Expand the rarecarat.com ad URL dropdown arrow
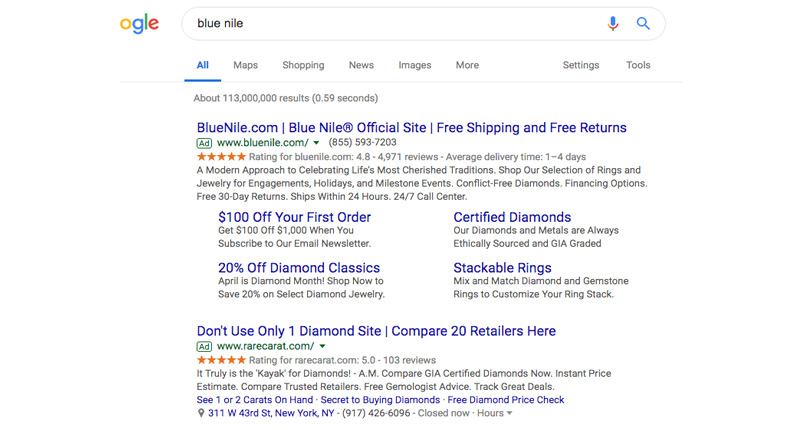 322,346
